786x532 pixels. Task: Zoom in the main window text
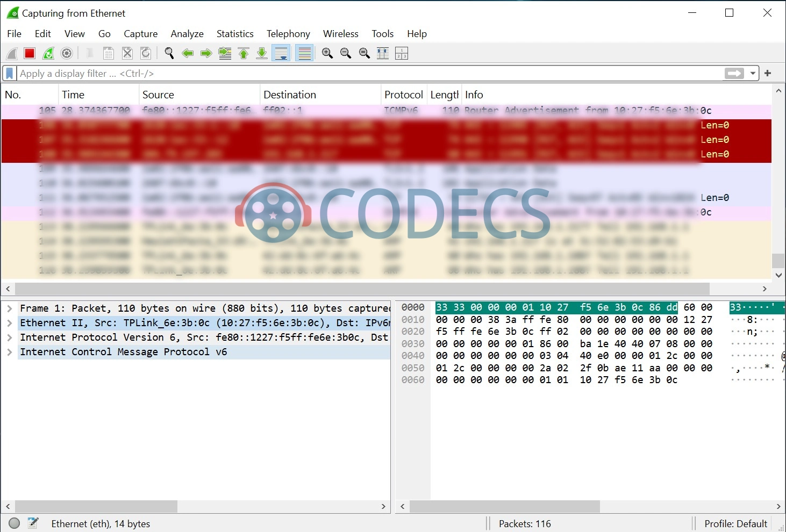(x=327, y=53)
